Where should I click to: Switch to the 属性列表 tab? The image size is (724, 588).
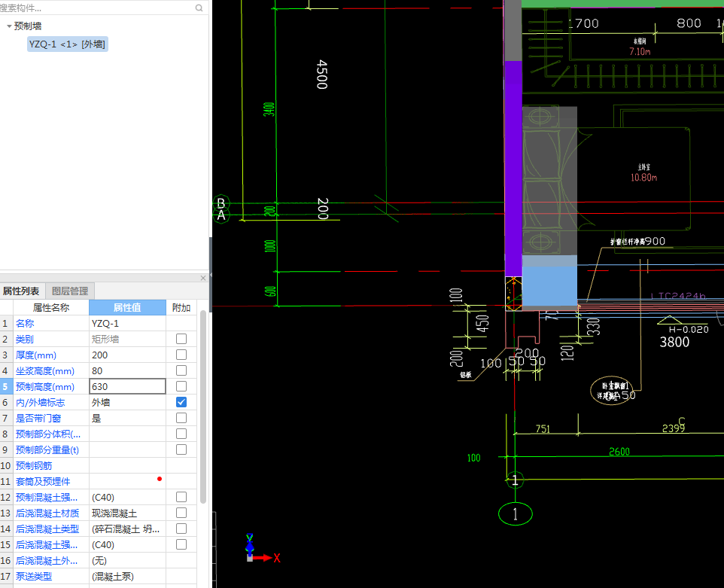click(x=21, y=291)
